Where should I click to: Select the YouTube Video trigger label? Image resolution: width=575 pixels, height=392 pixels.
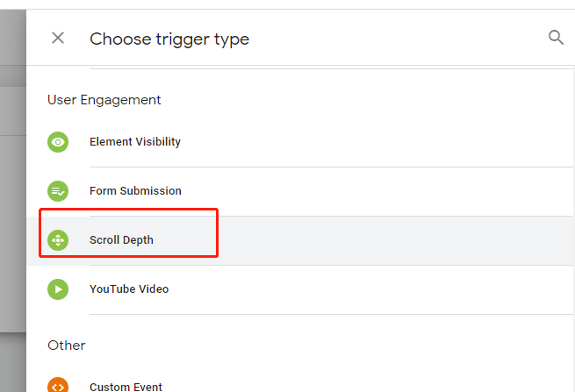pyautogui.click(x=129, y=289)
